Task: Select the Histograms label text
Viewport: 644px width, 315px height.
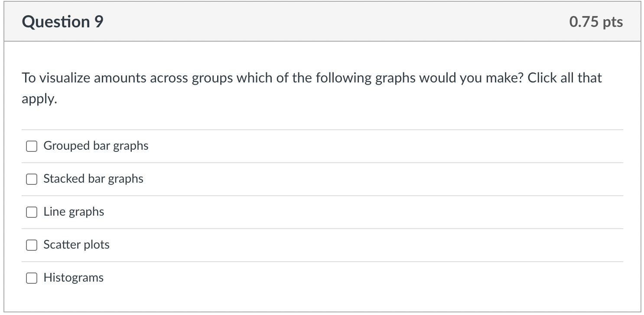Action: (x=73, y=278)
